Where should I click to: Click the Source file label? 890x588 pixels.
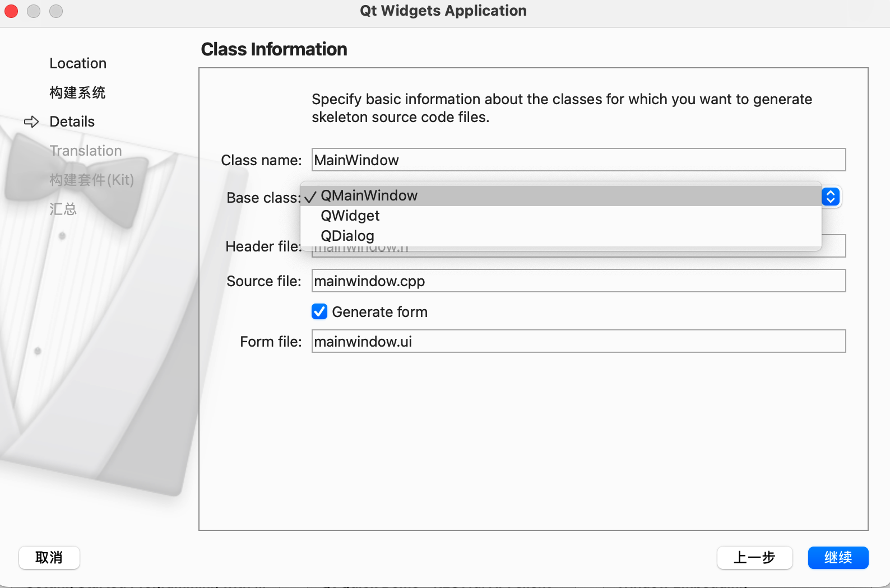coord(264,281)
